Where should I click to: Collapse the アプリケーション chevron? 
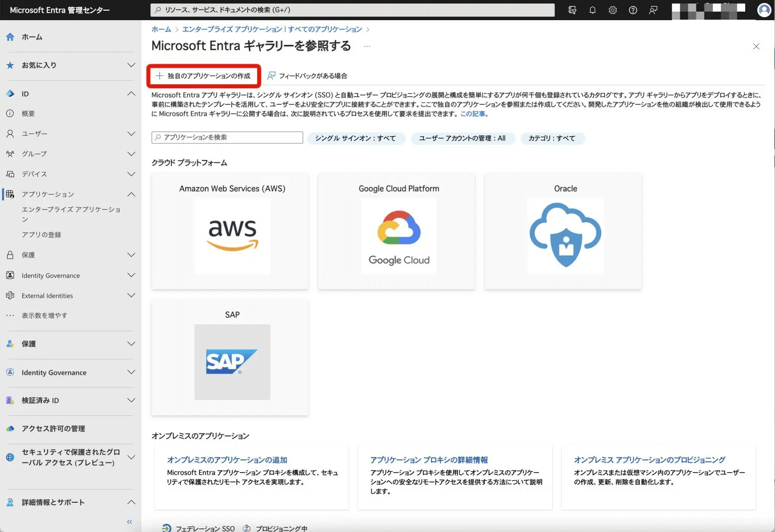point(131,194)
